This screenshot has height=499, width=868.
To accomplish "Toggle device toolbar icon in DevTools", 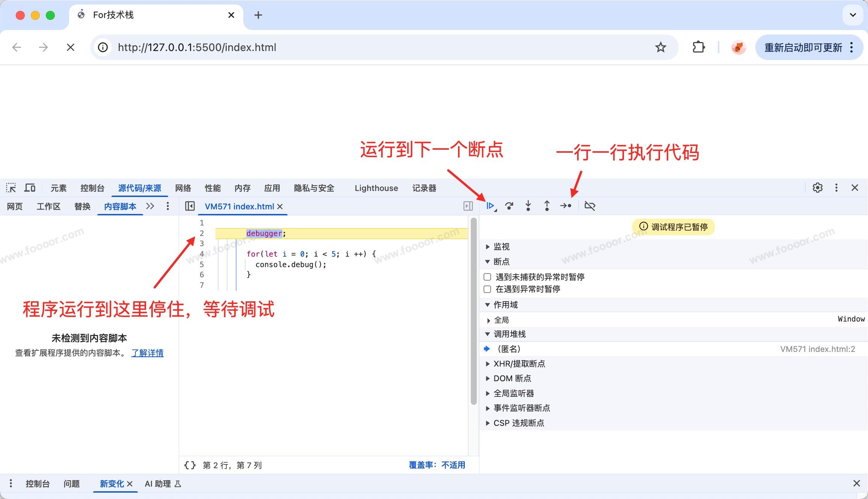I will point(30,188).
